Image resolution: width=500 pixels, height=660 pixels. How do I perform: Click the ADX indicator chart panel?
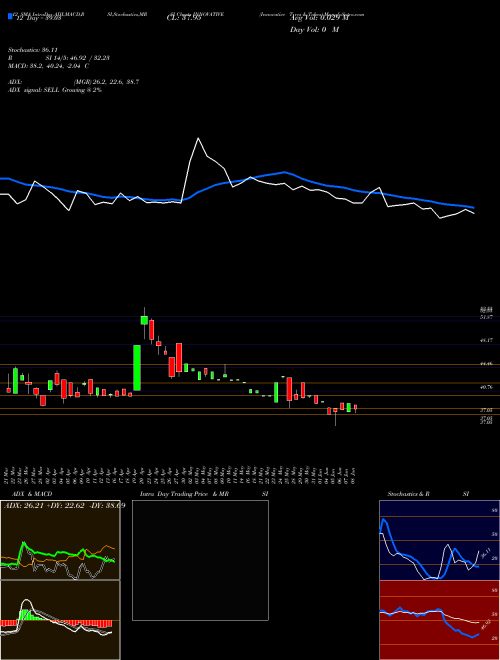(60, 540)
